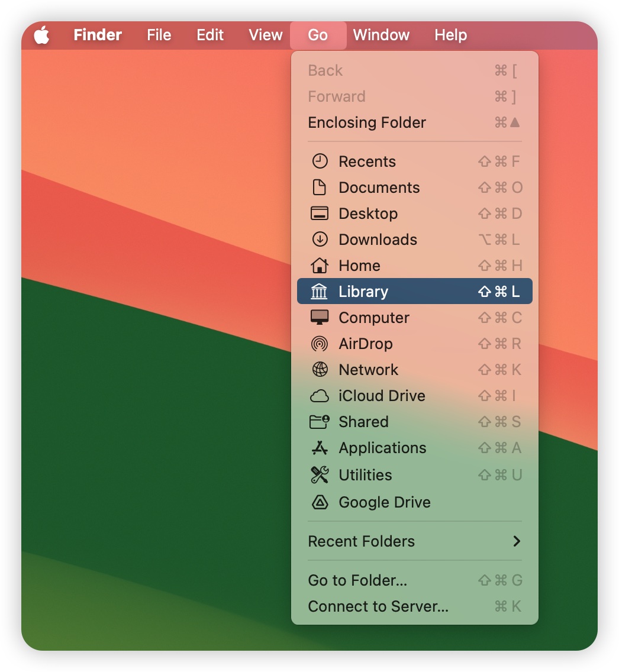The width and height of the screenshot is (619, 672).
Task: Click the Shared folder icon
Action: (x=320, y=422)
